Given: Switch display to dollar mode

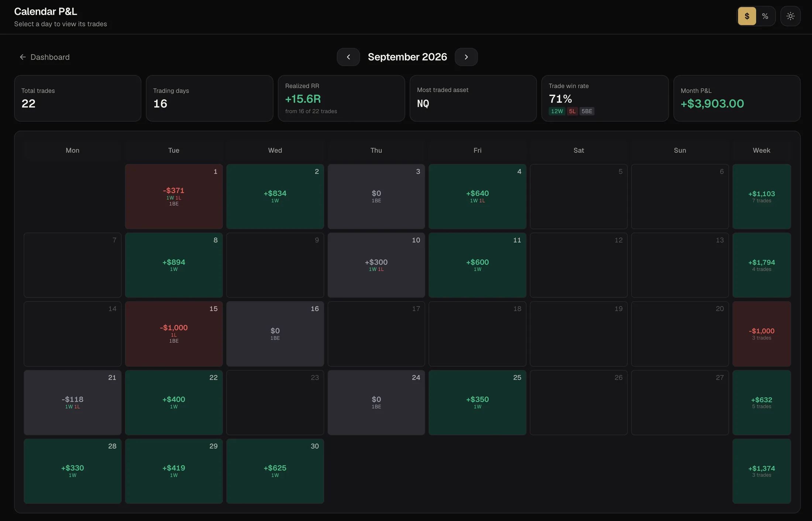Looking at the screenshot, I should [x=747, y=16].
